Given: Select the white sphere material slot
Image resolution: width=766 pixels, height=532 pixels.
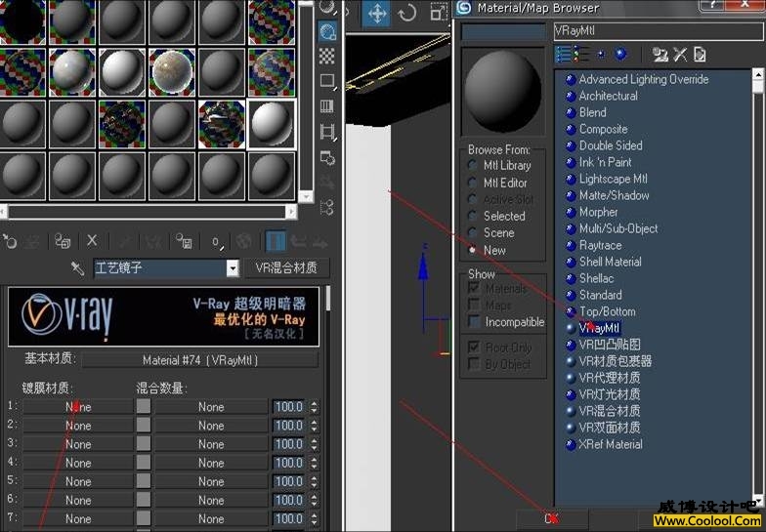Looking at the screenshot, I should coord(272,124).
